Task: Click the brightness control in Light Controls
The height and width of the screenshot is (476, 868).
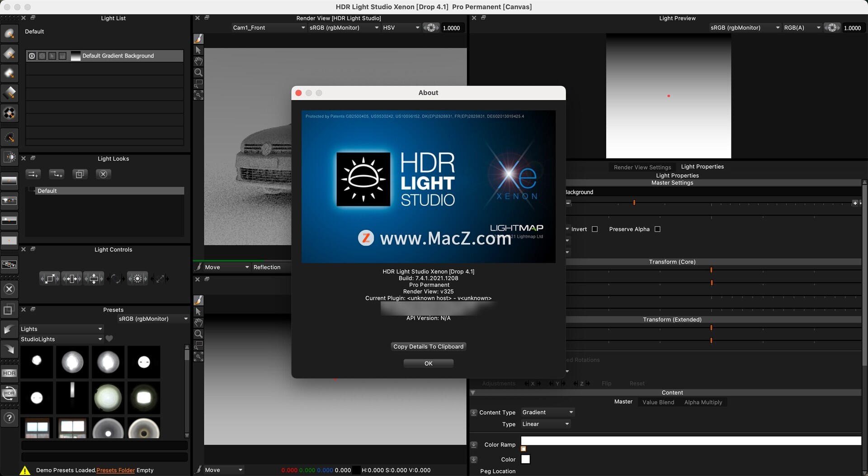Action: point(137,279)
